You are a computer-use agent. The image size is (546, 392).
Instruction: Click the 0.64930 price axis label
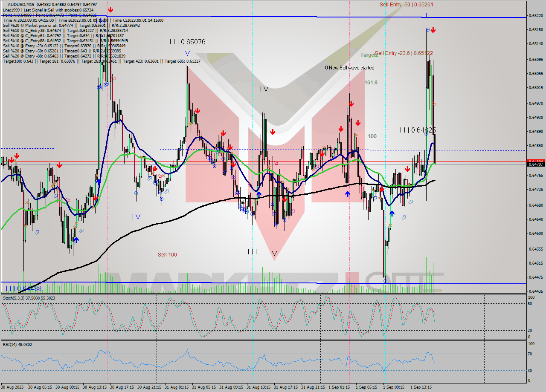point(536,118)
